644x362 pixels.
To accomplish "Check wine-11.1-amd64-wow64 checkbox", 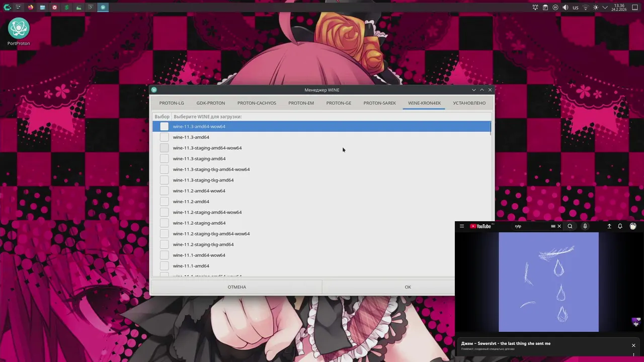I will (x=164, y=255).
